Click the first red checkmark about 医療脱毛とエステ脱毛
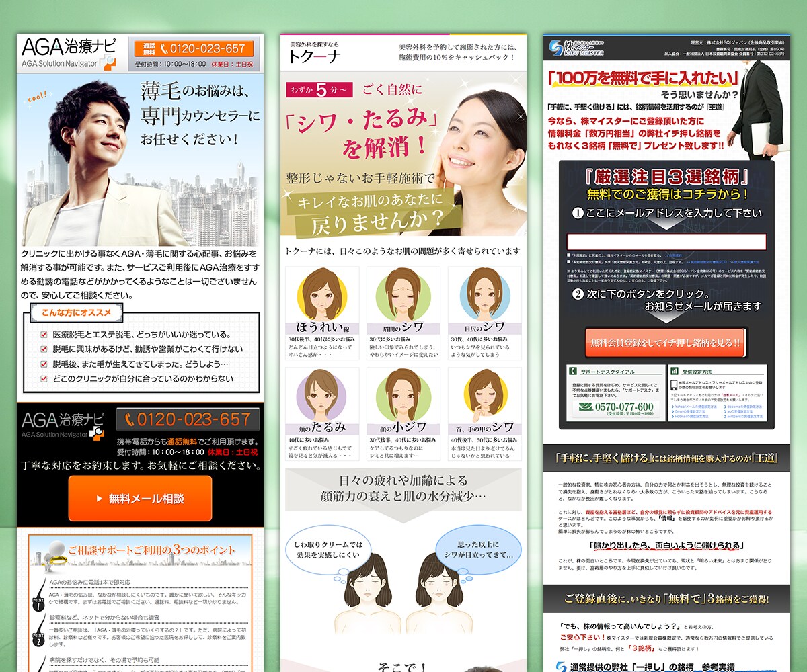The height and width of the screenshot is (672, 807). pos(44,334)
